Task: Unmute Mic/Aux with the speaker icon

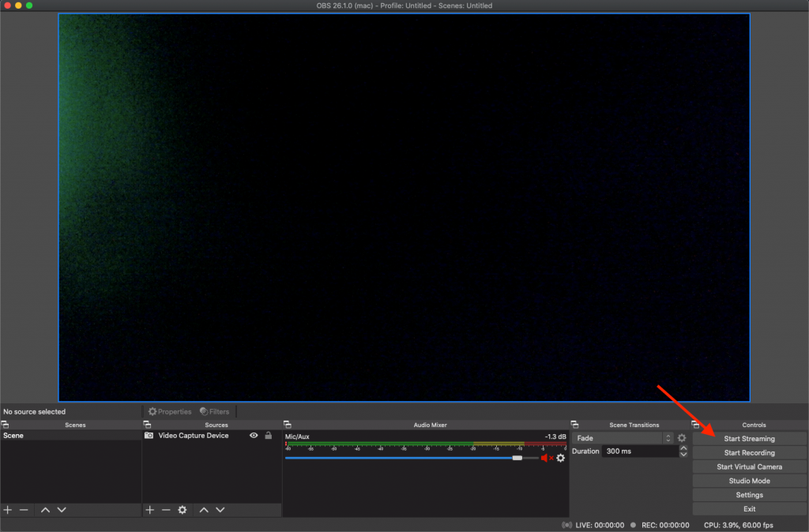Action: (546, 458)
